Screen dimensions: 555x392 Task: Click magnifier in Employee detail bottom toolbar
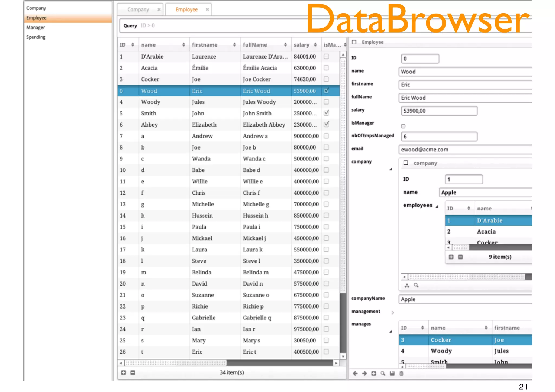383,374
